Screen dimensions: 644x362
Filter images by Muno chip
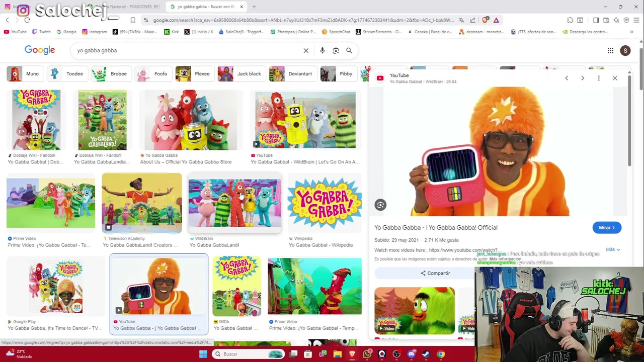coord(24,74)
